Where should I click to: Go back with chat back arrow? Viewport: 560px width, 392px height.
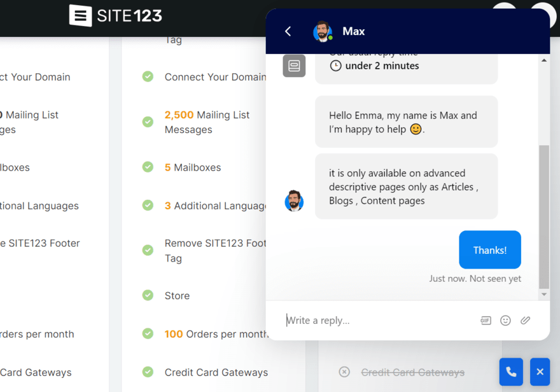pyautogui.click(x=288, y=31)
